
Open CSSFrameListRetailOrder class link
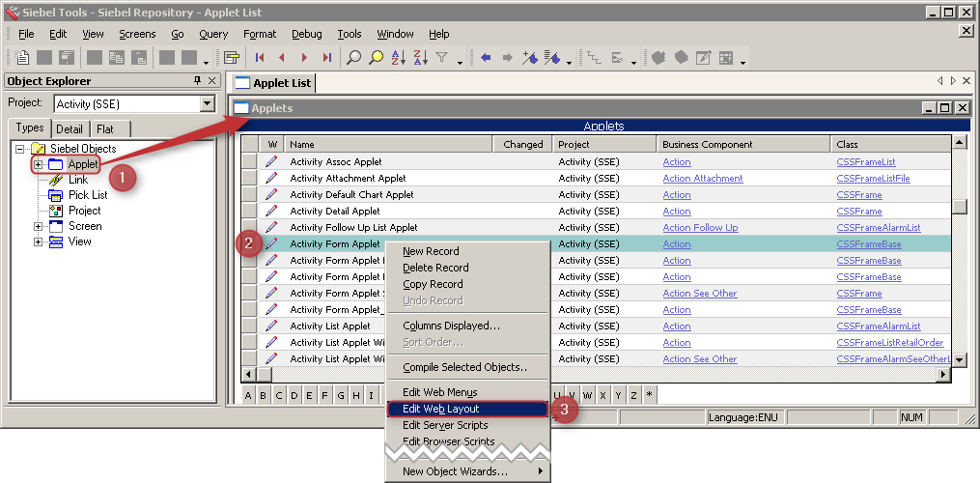(x=890, y=342)
